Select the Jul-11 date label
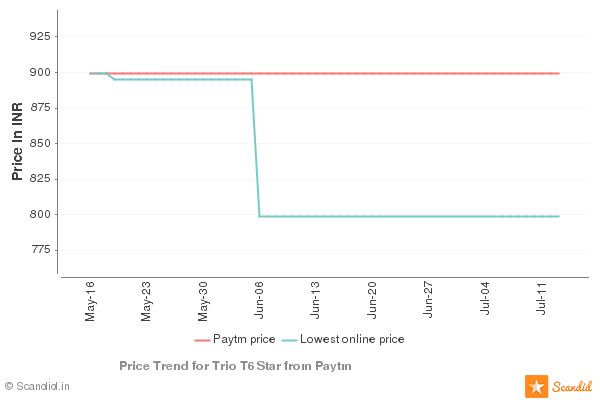This screenshot has height=400, width=600. click(542, 301)
